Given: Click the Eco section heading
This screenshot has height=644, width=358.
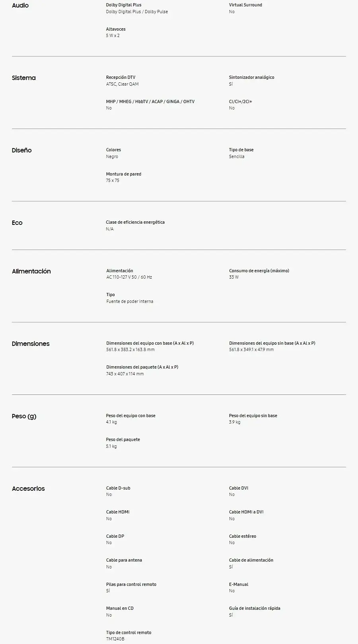Looking at the screenshot, I should point(17,223).
